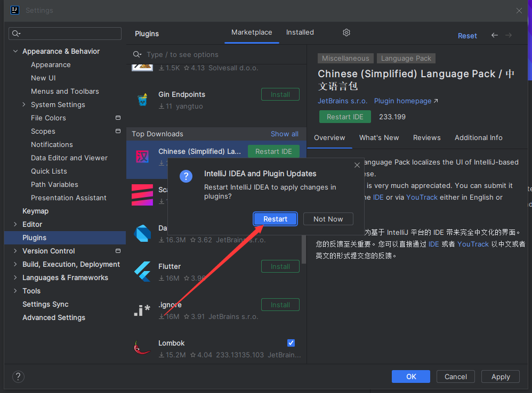
Task: Click the Not Now button
Action: [x=328, y=219]
